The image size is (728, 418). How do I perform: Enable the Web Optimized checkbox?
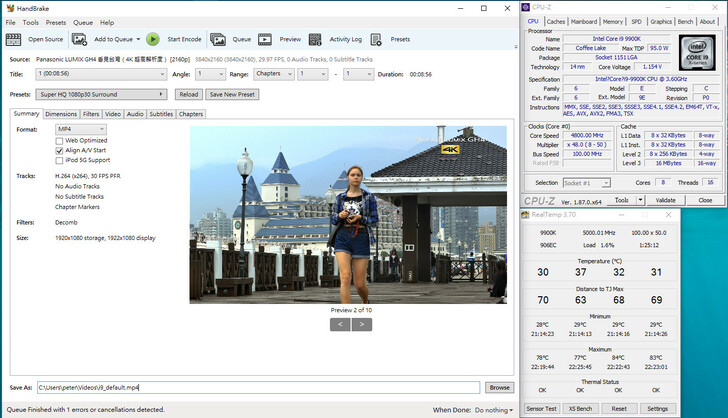pyautogui.click(x=59, y=140)
